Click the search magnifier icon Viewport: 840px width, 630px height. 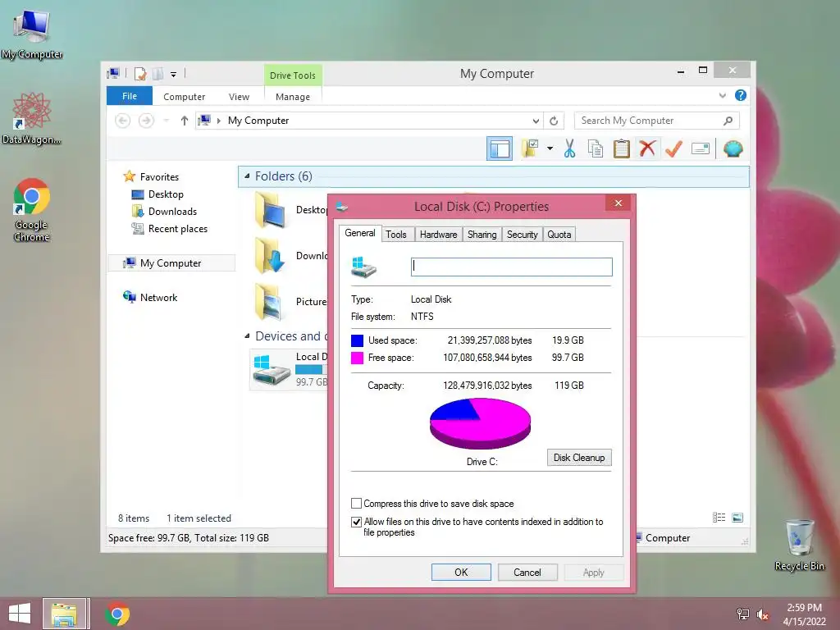pyautogui.click(x=728, y=121)
